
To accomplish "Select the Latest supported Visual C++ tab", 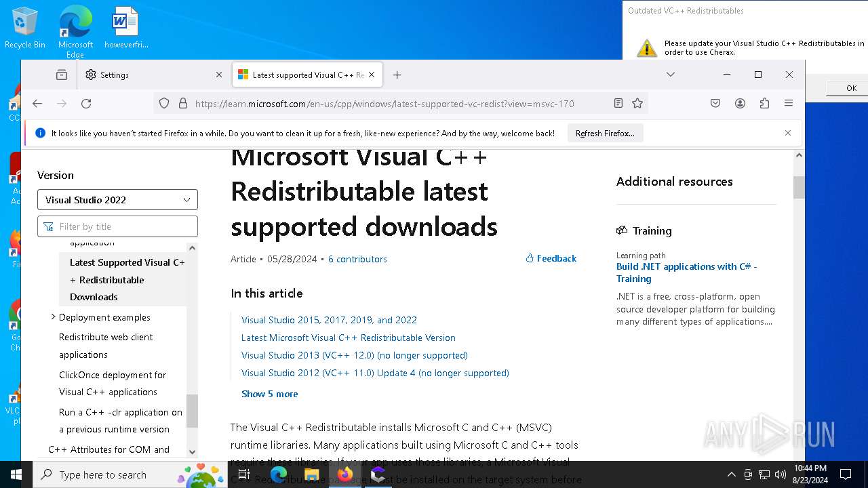I will pos(307,75).
